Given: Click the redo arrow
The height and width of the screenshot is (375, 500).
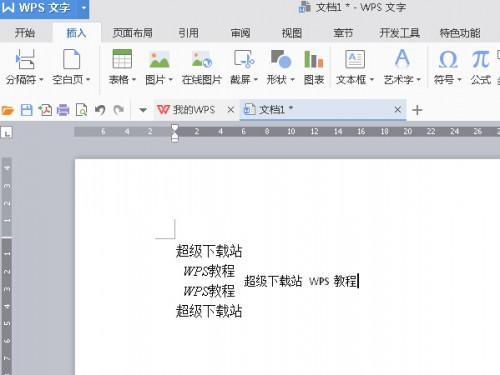Looking at the screenshot, I should (119, 110).
